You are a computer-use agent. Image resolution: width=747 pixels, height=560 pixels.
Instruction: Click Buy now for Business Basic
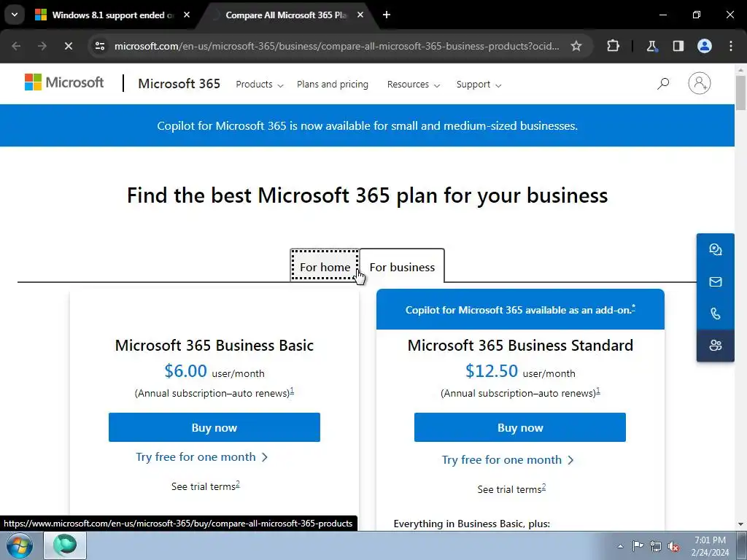(214, 427)
